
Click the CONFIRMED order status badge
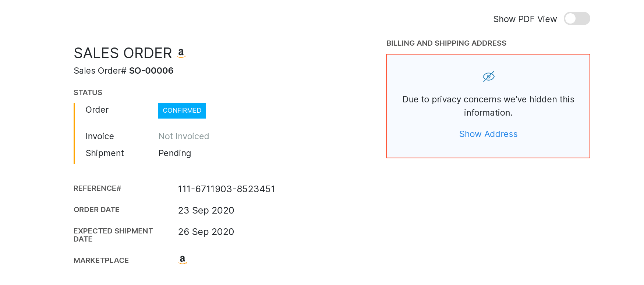[x=182, y=111]
